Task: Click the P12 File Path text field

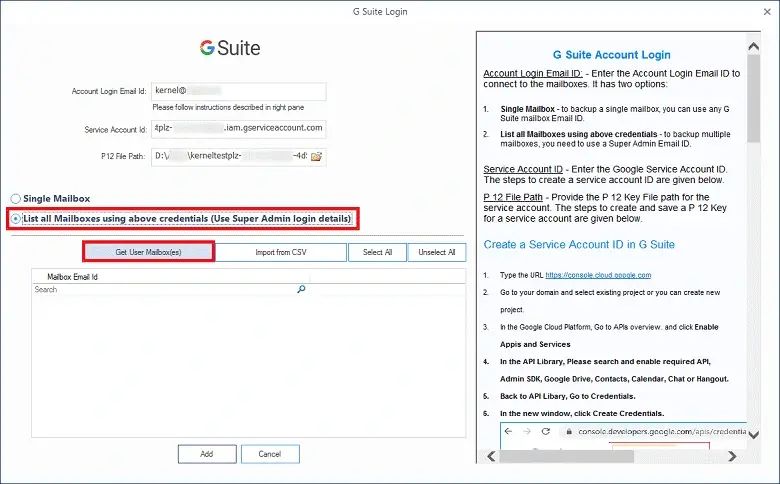Action: pos(230,156)
